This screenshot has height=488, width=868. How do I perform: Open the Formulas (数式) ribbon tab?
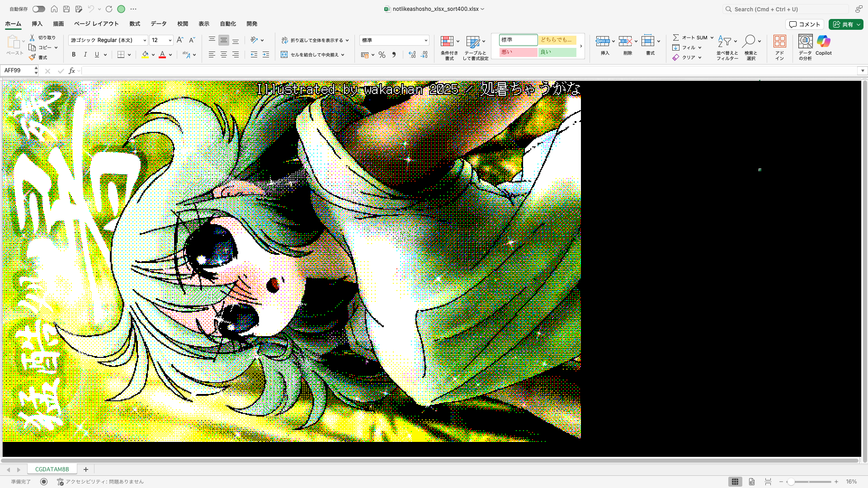pos(135,23)
